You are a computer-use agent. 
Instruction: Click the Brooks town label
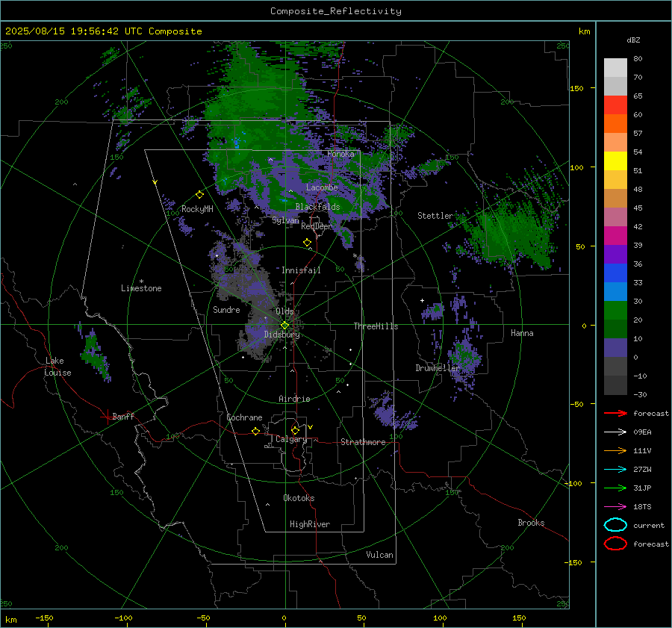[x=531, y=523]
